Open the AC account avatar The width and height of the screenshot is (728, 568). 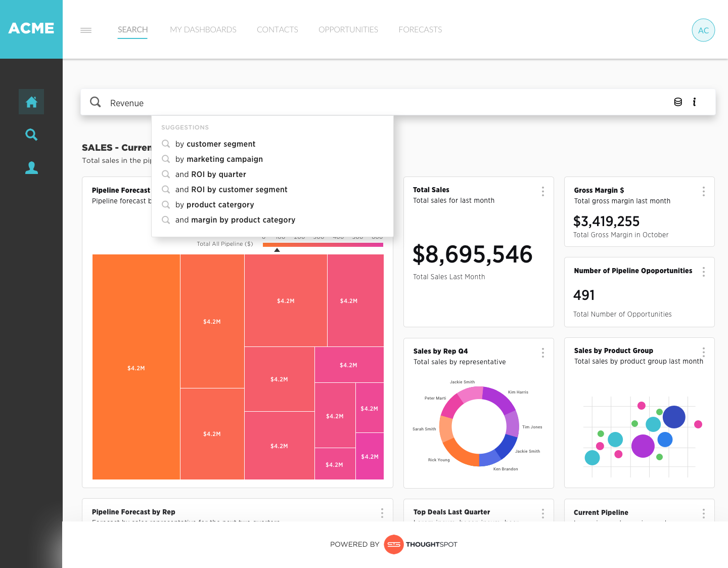(703, 30)
